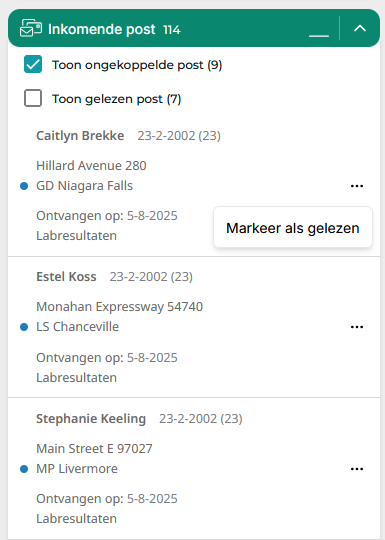This screenshot has height=540, width=385.
Task: Select Markeer als gelezen menu option
Action: 293,228
